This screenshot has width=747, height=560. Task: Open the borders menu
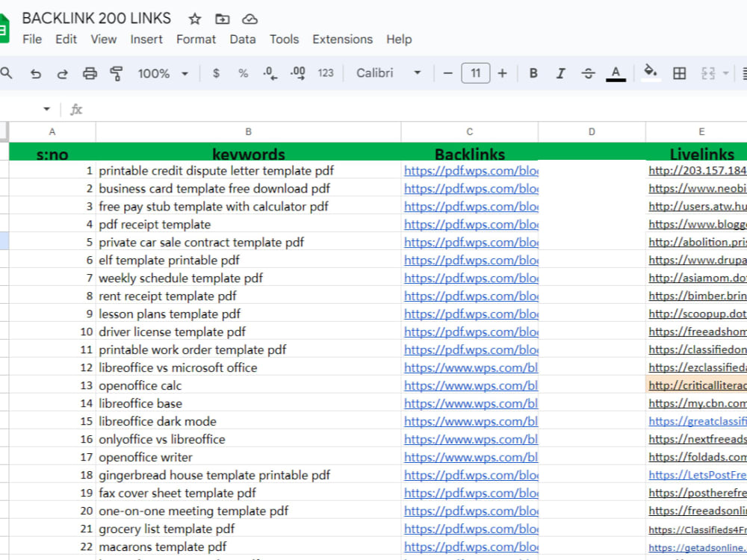[x=679, y=73]
